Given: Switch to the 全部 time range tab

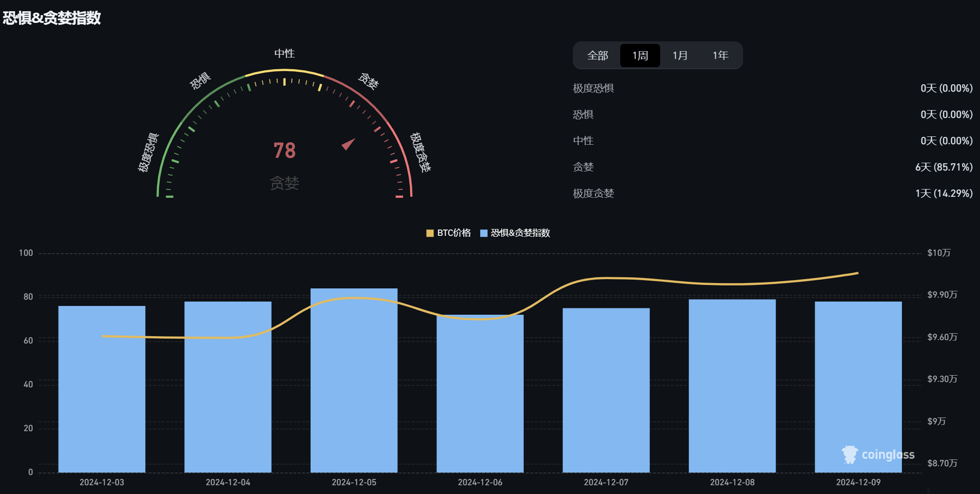Looking at the screenshot, I should pos(597,55).
